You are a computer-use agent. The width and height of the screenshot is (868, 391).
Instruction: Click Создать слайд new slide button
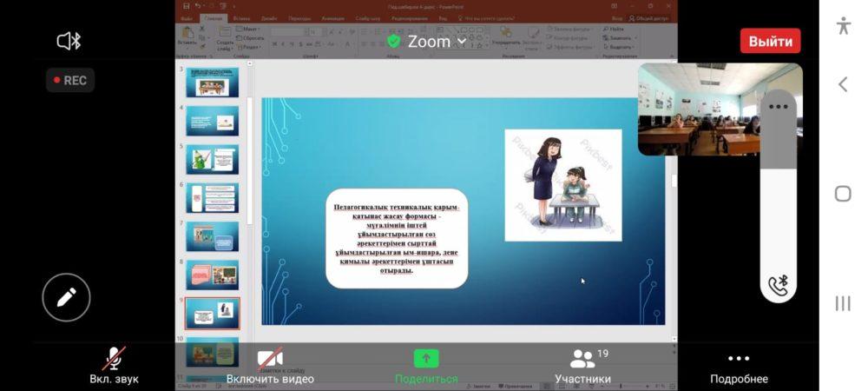point(226,37)
